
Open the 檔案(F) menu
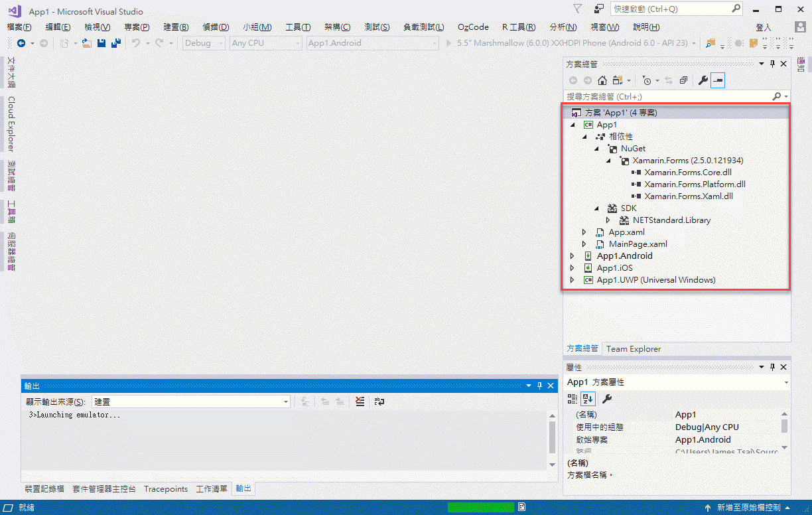click(19, 27)
